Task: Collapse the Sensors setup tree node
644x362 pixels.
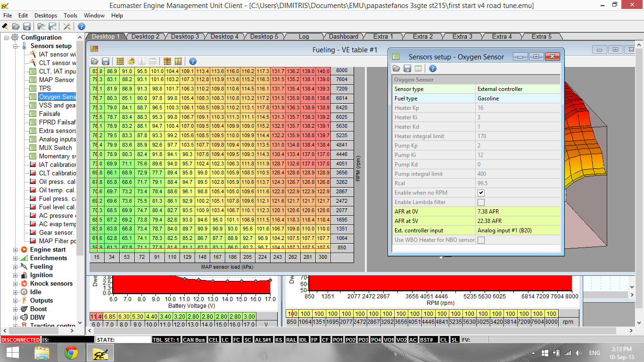Action: pos(16,46)
